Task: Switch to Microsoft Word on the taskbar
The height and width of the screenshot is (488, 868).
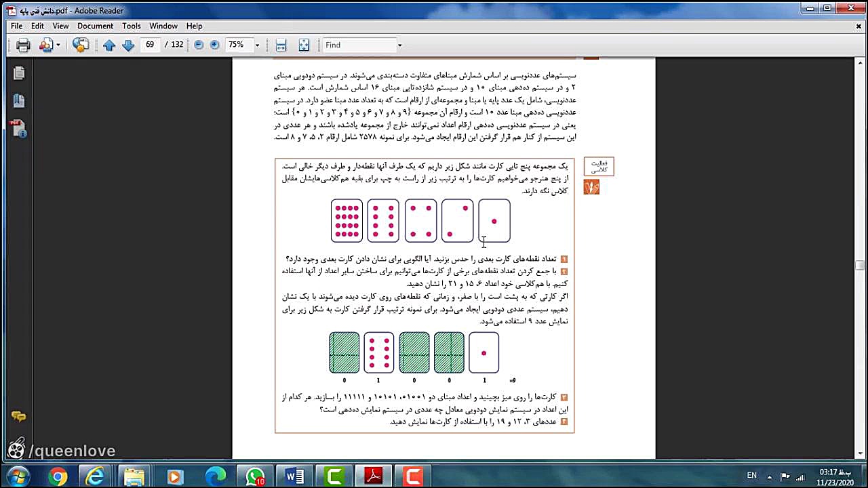Action: pos(294,477)
